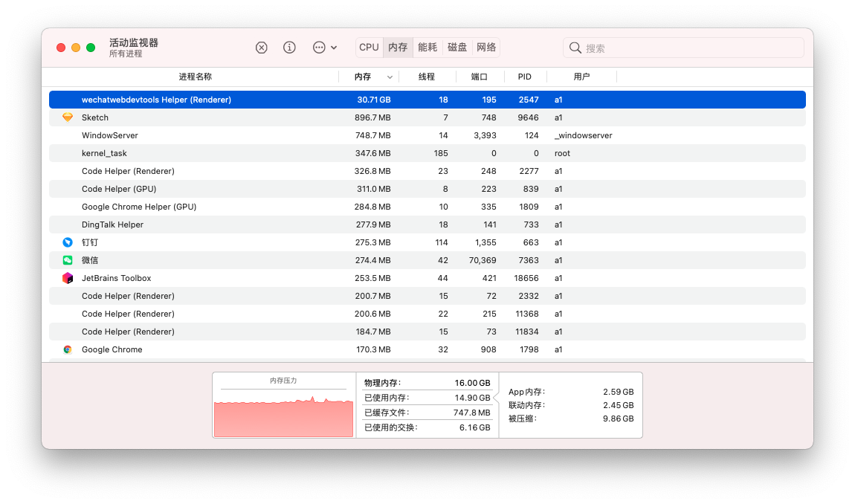855x504 pixels.
Task: Open the more options ellipsis menu
Action: [x=324, y=48]
